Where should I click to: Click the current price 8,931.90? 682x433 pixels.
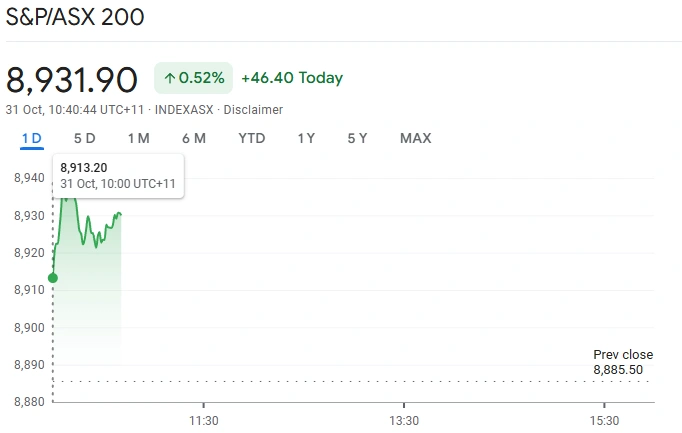tap(72, 78)
